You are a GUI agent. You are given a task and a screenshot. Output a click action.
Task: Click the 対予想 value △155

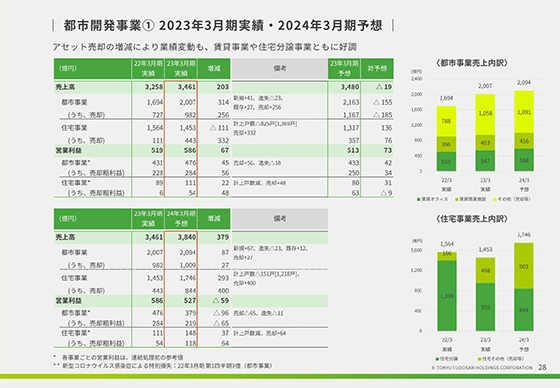click(x=382, y=102)
